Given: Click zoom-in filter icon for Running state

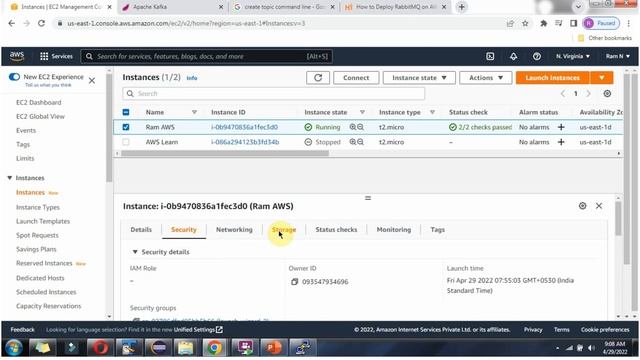Looking at the screenshot, I should (353, 127).
